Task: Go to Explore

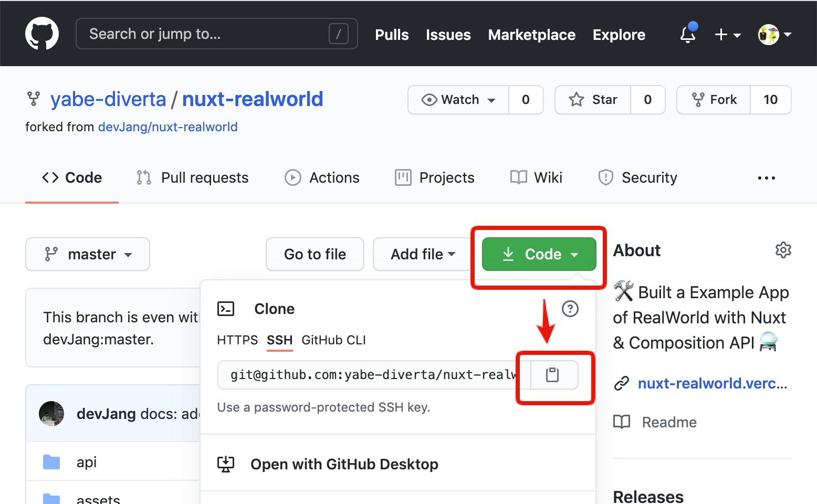Action: [619, 35]
